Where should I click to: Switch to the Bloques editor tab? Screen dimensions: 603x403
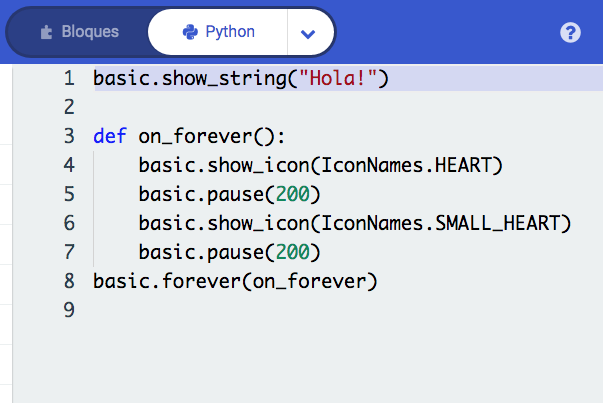(x=78, y=32)
